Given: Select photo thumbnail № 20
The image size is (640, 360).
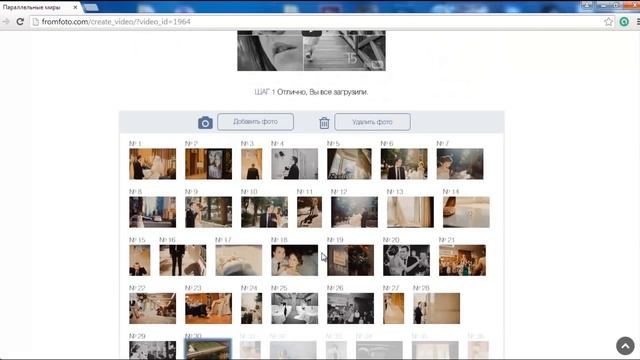Looking at the screenshot, I should point(406,260).
